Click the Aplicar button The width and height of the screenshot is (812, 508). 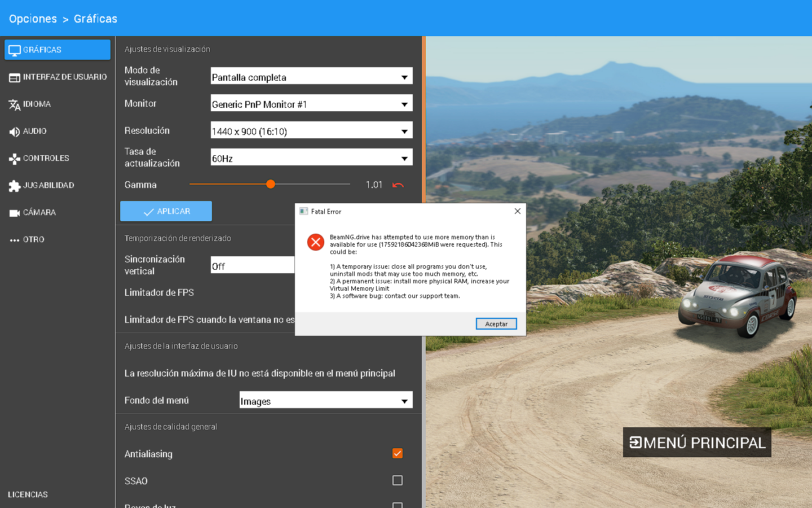click(x=166, y=211)
